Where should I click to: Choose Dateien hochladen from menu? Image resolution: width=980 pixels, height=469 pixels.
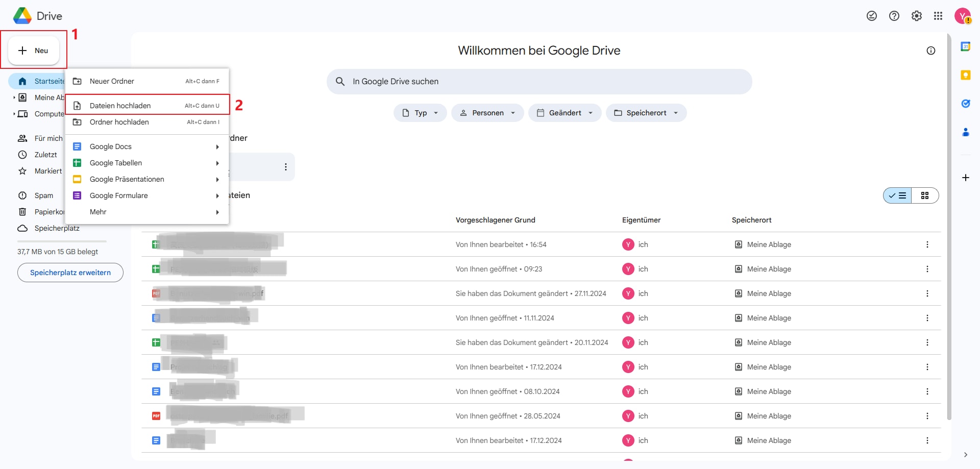(147, 106)
